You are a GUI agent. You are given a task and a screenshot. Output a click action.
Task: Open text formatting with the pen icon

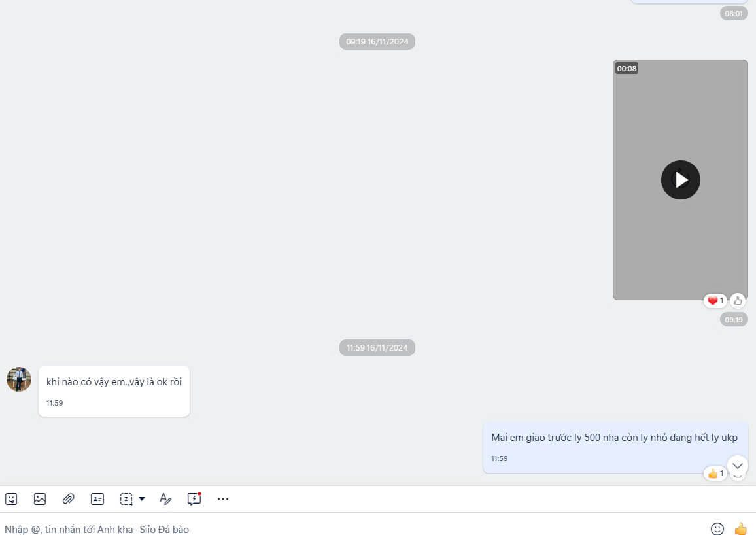click(x=165, y=499)
